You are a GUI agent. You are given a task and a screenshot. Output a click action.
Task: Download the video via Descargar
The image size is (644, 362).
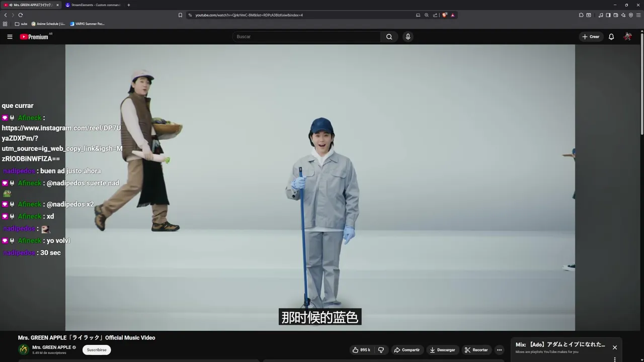coord(443,350)
